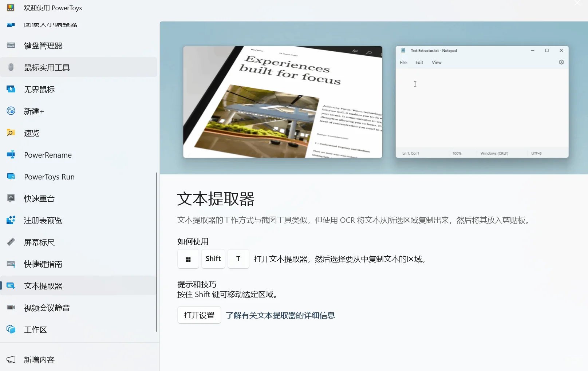
Task: Select the 快捷键指南 keyboard icon
Action: point(11,264)
